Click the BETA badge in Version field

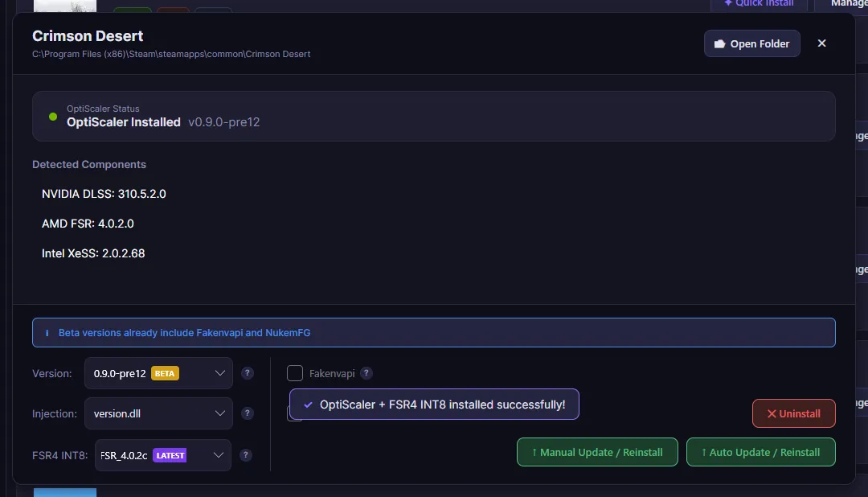[x=165, y=373]
